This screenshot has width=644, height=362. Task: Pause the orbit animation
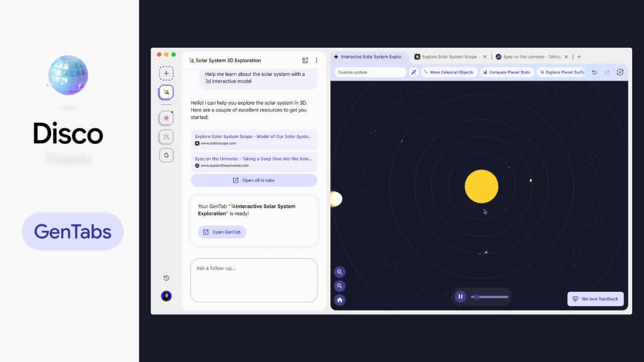tap(460, 296)
